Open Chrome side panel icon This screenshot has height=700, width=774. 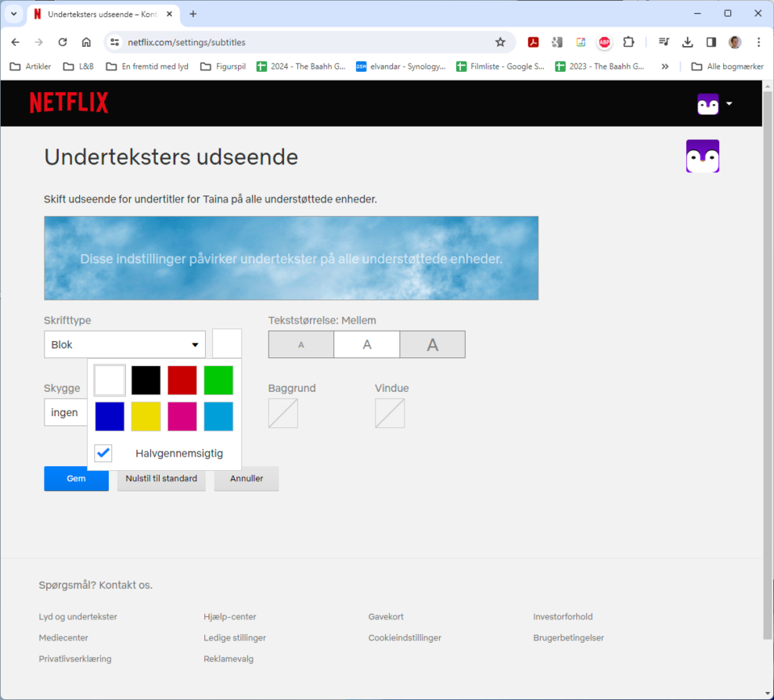point(711,42)
